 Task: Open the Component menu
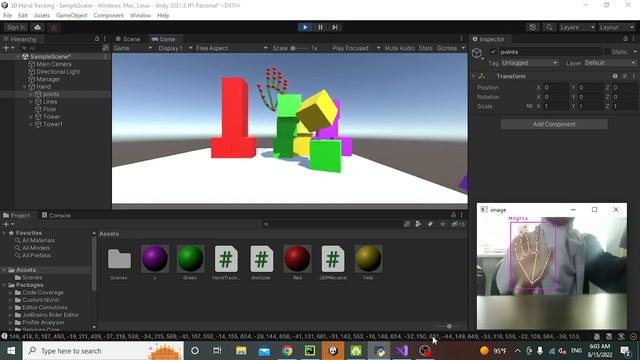click(x=108, y=16)
